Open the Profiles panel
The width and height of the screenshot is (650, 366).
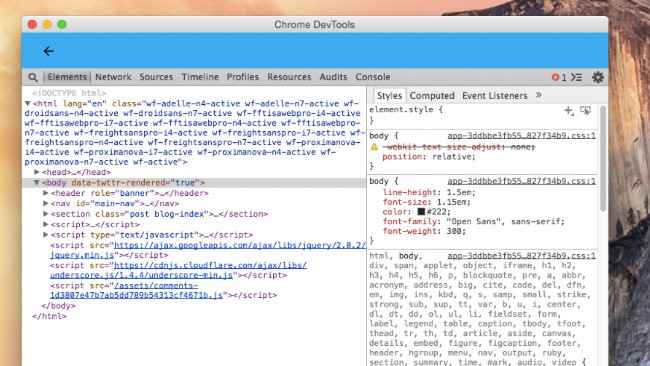pyautogui.click(x=243, y=77)
